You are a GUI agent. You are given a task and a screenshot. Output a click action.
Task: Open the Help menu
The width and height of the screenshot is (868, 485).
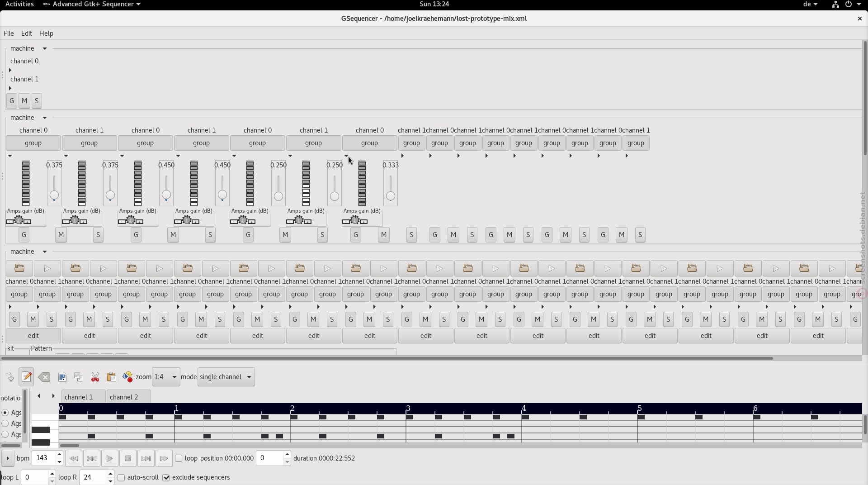[46, 33]
